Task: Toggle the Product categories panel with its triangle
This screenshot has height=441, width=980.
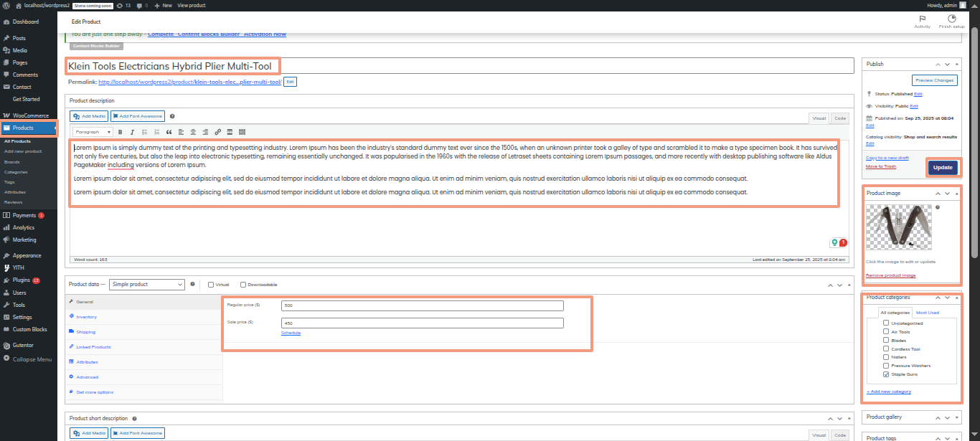Action: click(x=957, y=298)
